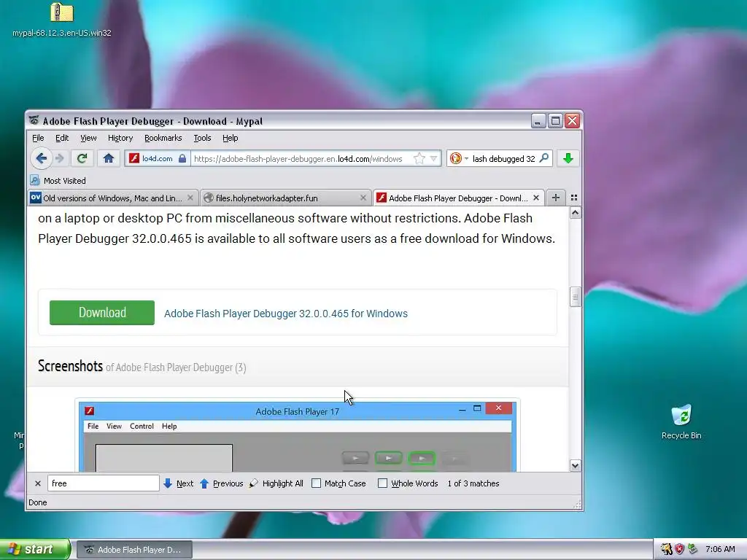Open the Help menu
Image resolution: width=747 pixels, height=560 pixels.
pyautogui.click(x=230, y=138)
